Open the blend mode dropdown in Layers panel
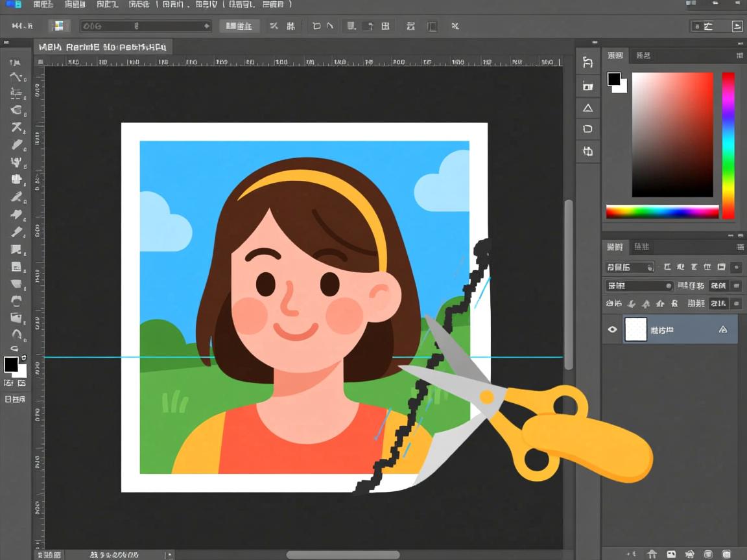The height and width of the screenshot is (560, 747). (639, 286)
